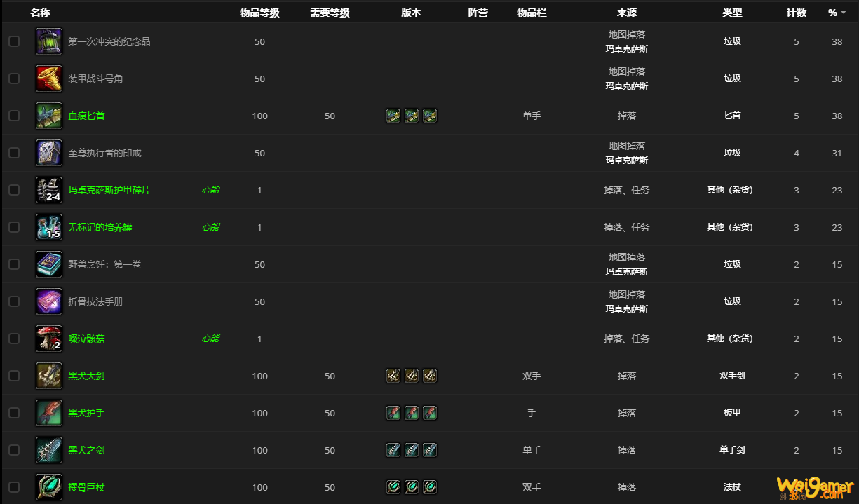Click the 折骨技法手册 manual icon
The image size is (859, 504).
tap(49, 301)
